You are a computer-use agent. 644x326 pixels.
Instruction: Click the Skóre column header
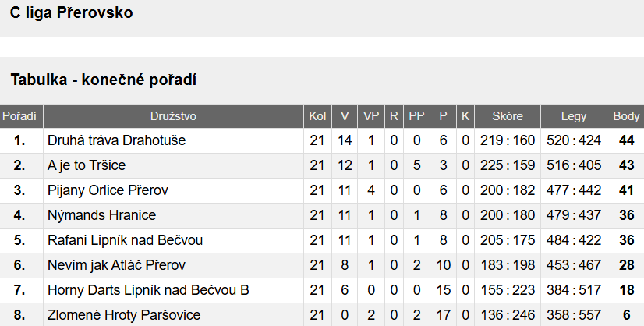(x=508, y=117)
